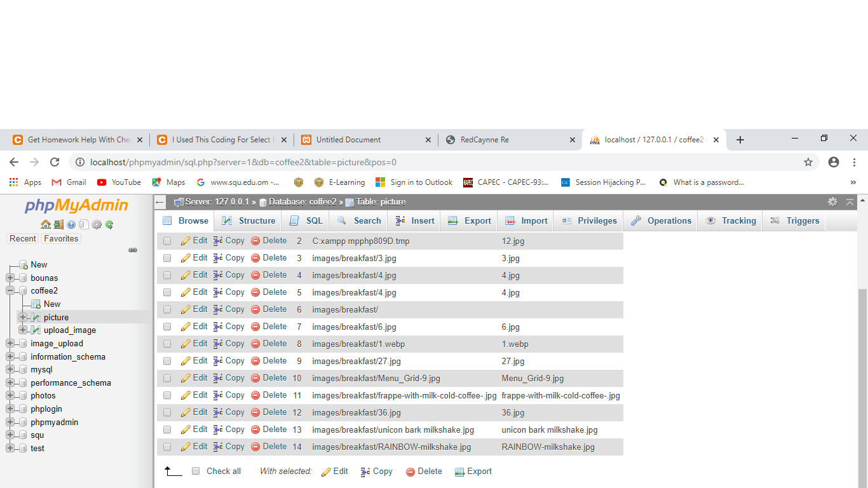Click cell RAINBOW-milkshake.jpg in row 14
This screenshot has height=488, width=868.
(548, 447)
